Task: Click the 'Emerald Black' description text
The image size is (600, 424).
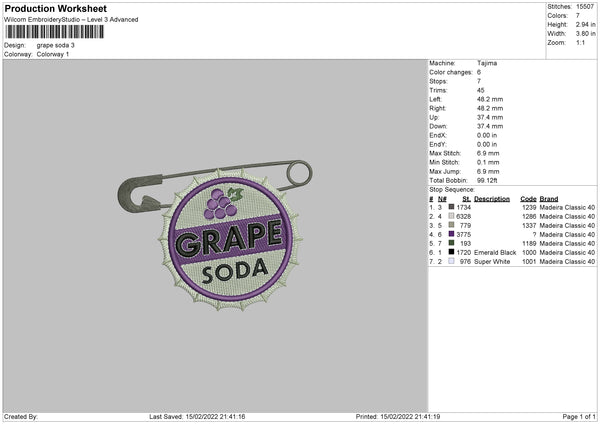Action: (x=495, y=253)
